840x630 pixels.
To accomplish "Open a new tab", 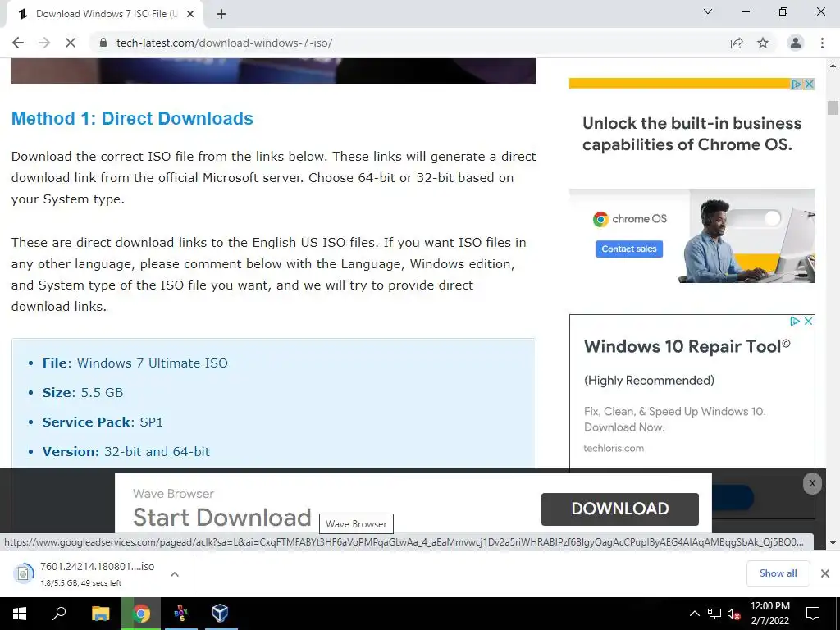I will pos(221,14).
